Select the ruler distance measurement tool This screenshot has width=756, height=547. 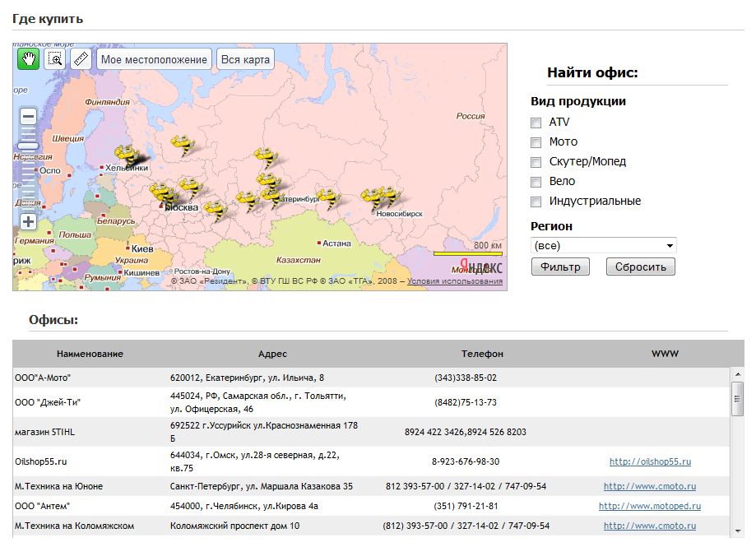pos(81,59)
